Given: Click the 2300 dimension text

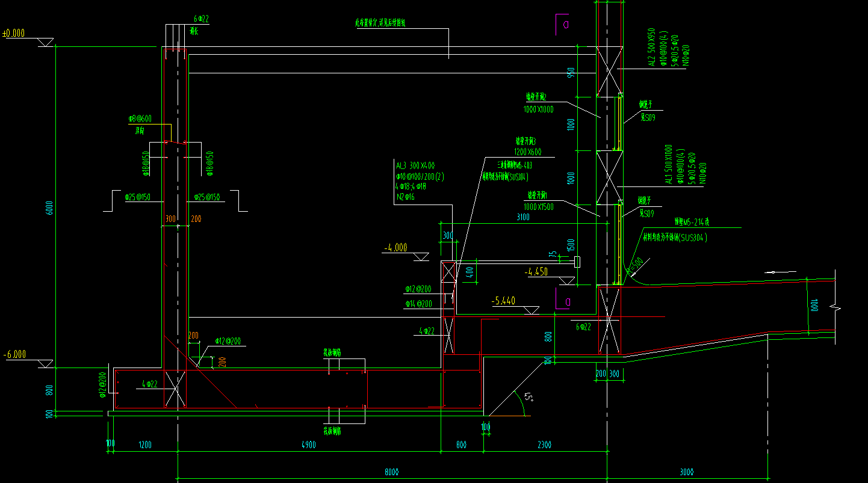Looking at the screenshot, I should (544, 445).
